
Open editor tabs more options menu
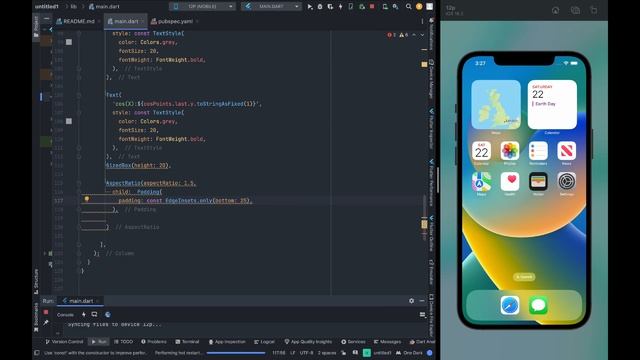click(x=422, y=21)
